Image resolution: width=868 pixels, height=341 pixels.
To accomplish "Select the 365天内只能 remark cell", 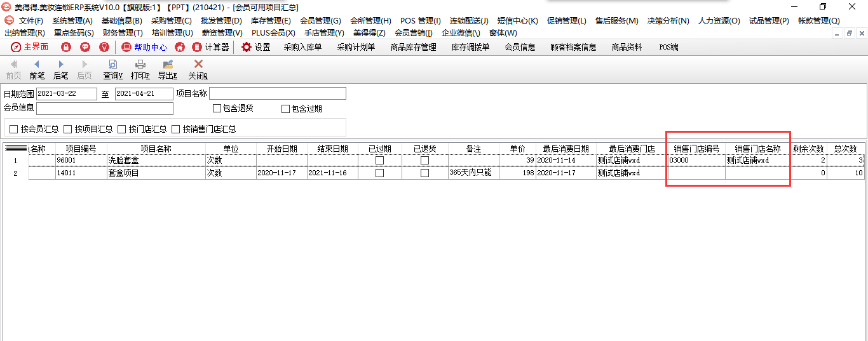I will [473, 173].
